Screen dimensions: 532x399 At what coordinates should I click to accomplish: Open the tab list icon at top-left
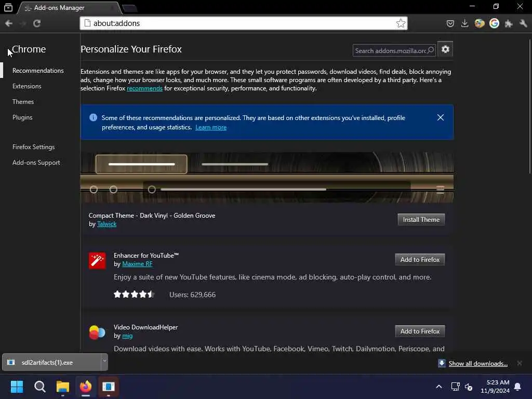tap(8, 7)
